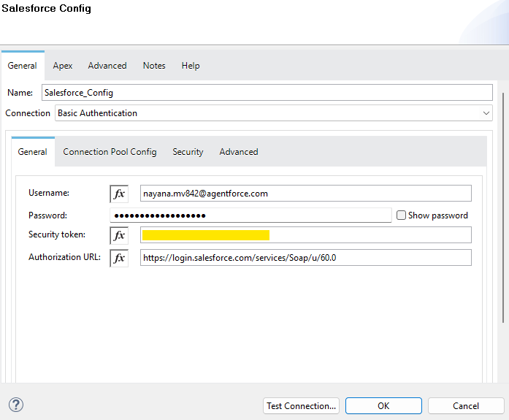This screenshot has height=420, width=509.
Task: Open the inner Advanced tab beside Security
Action: pyautogui.click(x=239, y=152)
